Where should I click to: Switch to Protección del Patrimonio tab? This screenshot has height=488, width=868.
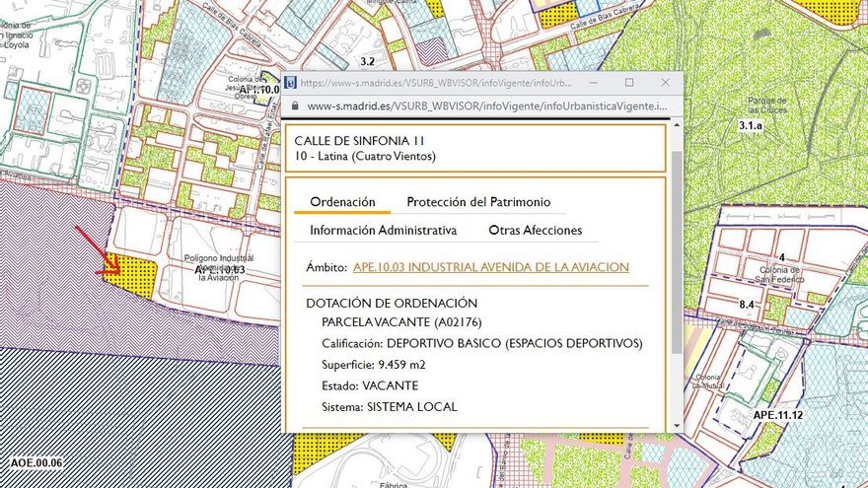(478, 202)
